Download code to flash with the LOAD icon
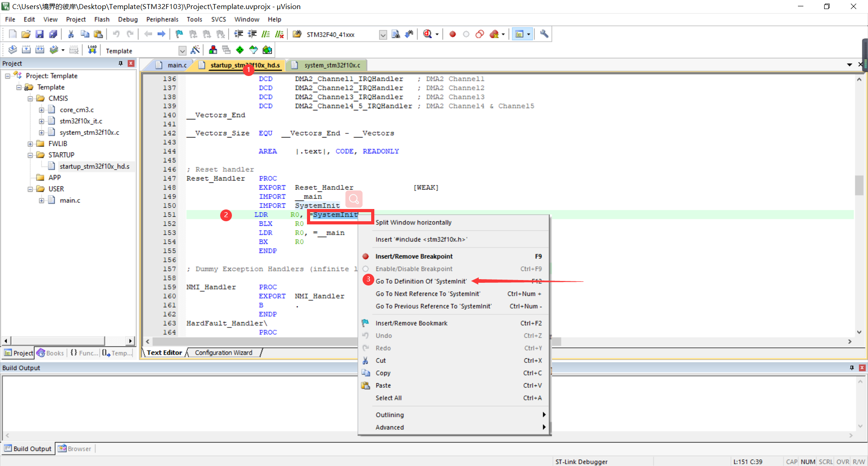 [x=92, y=50]
